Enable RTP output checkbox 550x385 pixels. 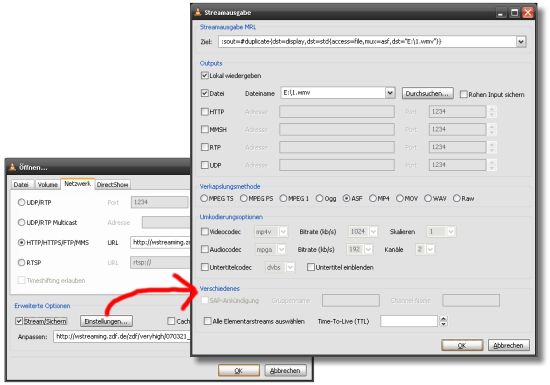click(204, 147)
